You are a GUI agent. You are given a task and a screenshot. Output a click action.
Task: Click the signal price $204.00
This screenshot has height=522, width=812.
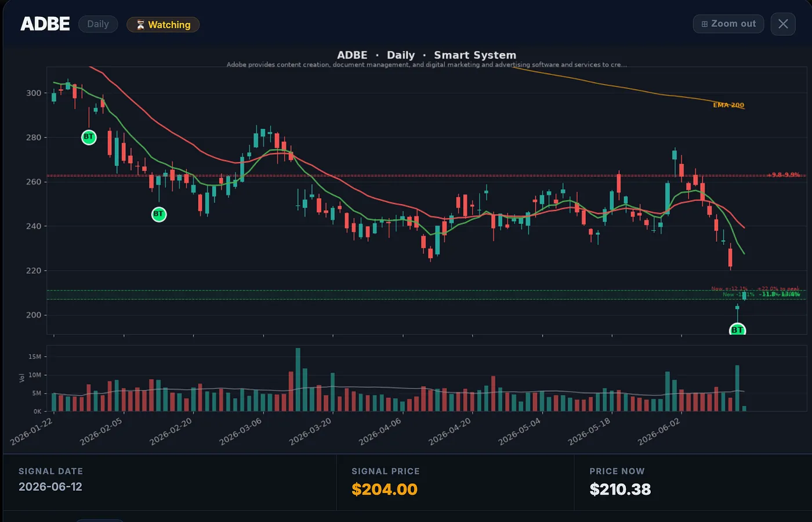(385, 490)
